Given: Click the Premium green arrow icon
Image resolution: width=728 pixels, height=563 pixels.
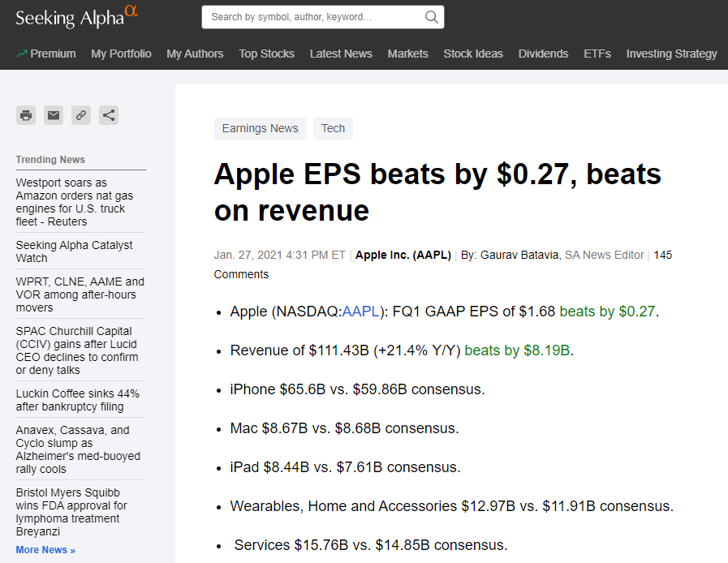Looking at the screenshot, I should pyautogui.click(x=22, y=54).
